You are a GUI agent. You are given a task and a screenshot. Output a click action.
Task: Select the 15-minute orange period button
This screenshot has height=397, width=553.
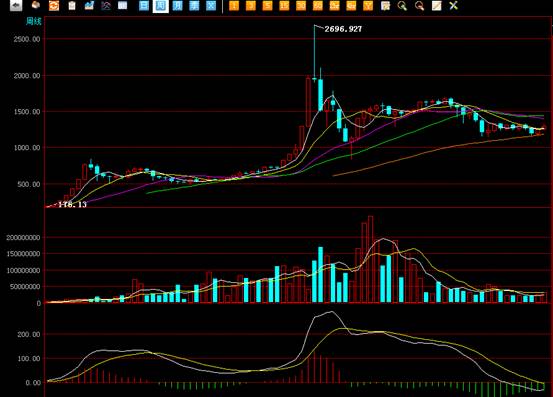[284, 5]
